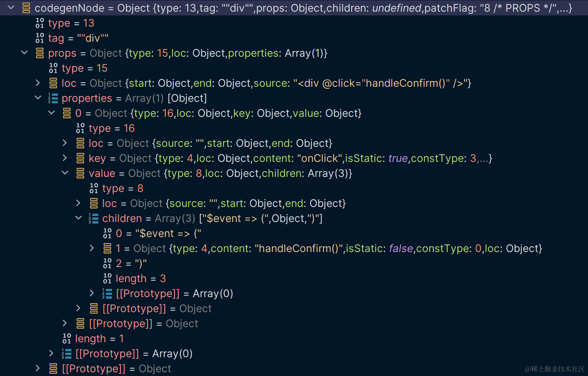Select the type = 16 value
The width and height of the screenshot is (588, 376).
click(129, 128)
